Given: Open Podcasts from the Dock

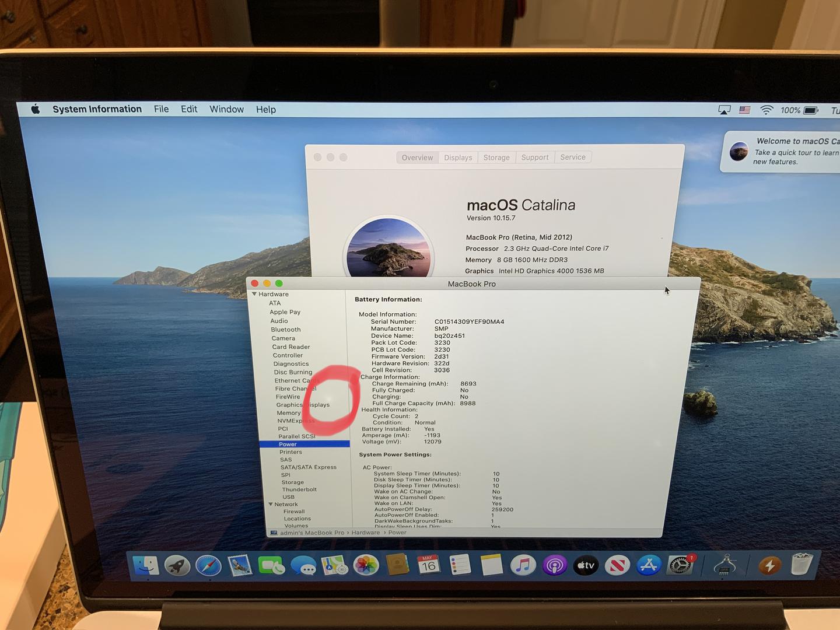Looking at the screenshot, I should 555,565.
